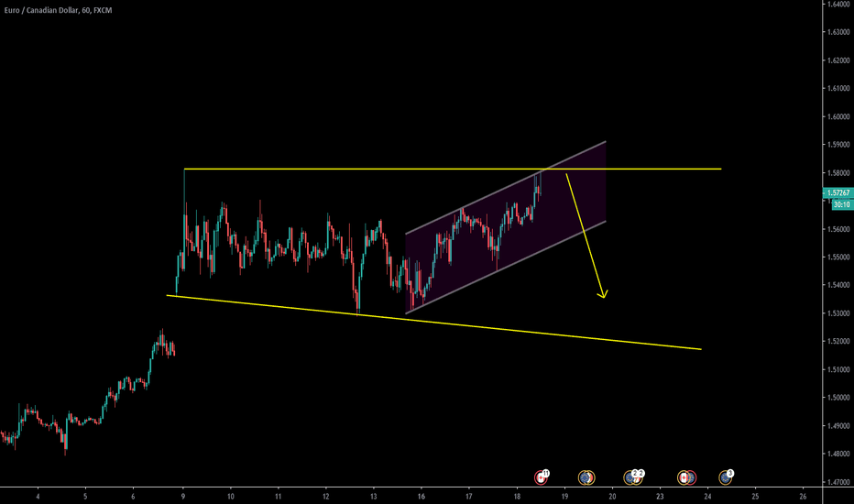Screen dimensions: 854x504
Task: Click the 1.60000 price scale label
Action: [x=838, y=116]
